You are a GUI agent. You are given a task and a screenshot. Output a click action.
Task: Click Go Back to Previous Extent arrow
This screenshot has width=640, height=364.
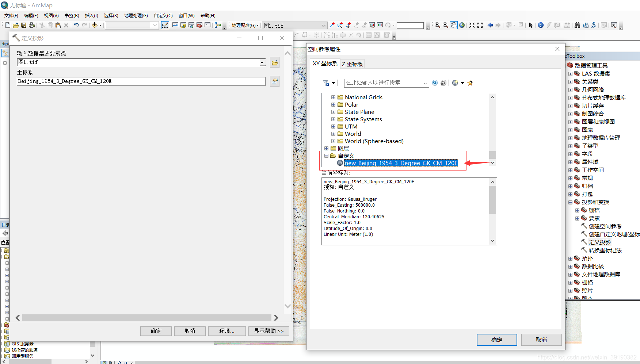[x=490, y=25]
